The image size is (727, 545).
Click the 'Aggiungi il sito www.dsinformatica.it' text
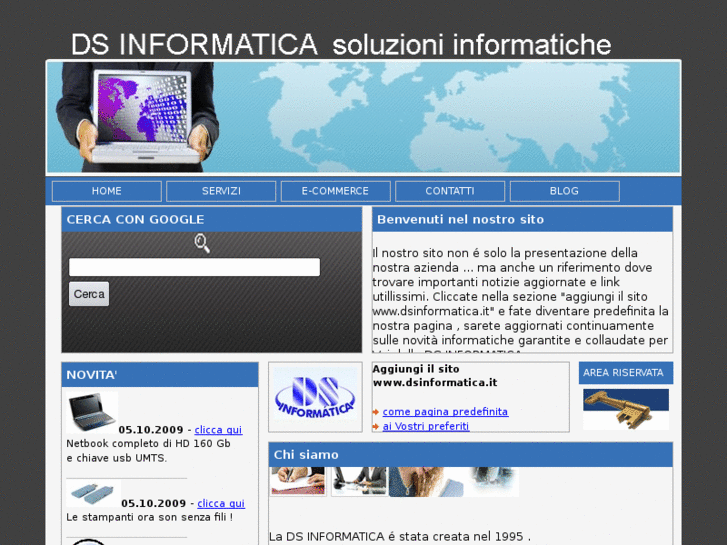pyautogui.click(x=434, y=376)
